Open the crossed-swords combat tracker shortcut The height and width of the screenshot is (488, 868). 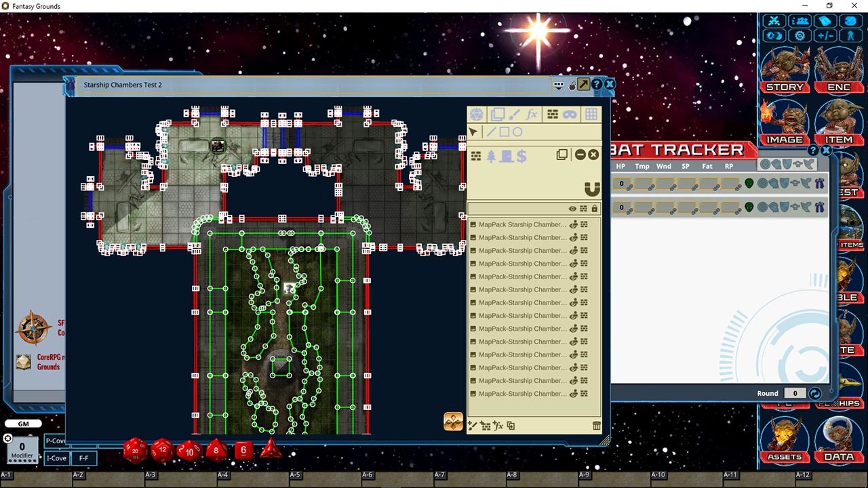(774, 21)
